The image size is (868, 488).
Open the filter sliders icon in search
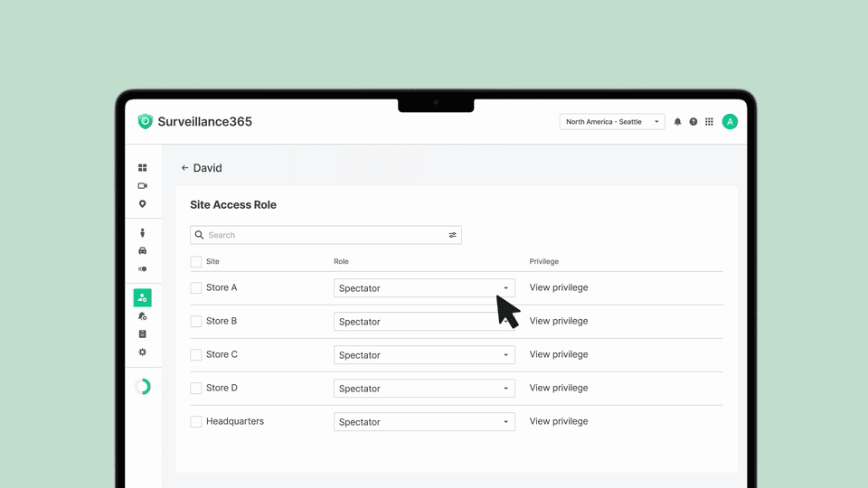(452, 235)
